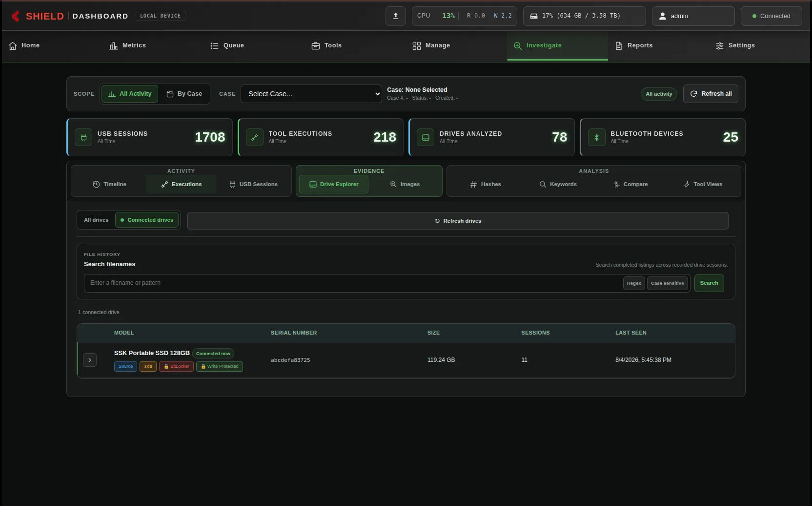The height and width of the screenshot is (506, 812).
Task: Click the Tool Executions card icon
Action: pyautogui.click(x=254, y=137)
